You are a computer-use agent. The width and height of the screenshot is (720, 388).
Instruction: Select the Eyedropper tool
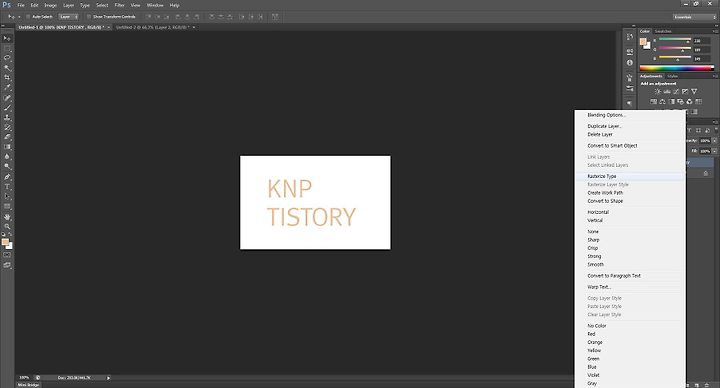[7, 88]
